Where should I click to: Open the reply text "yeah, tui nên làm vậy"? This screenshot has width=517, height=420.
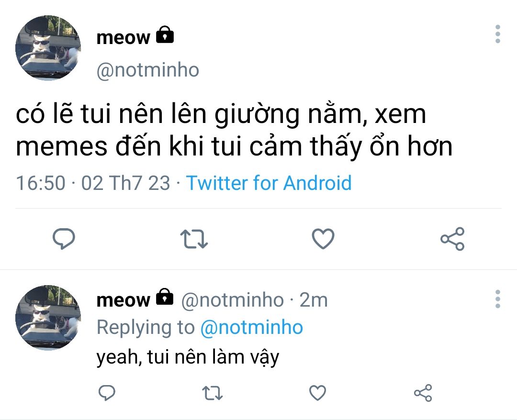(188, 357)
